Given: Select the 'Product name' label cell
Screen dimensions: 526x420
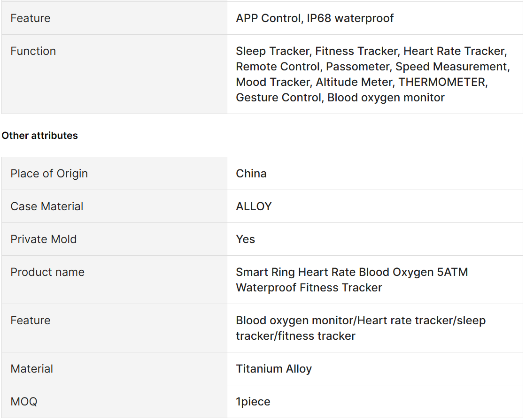Looking at the screenshot, I should [x=115, y=280].
